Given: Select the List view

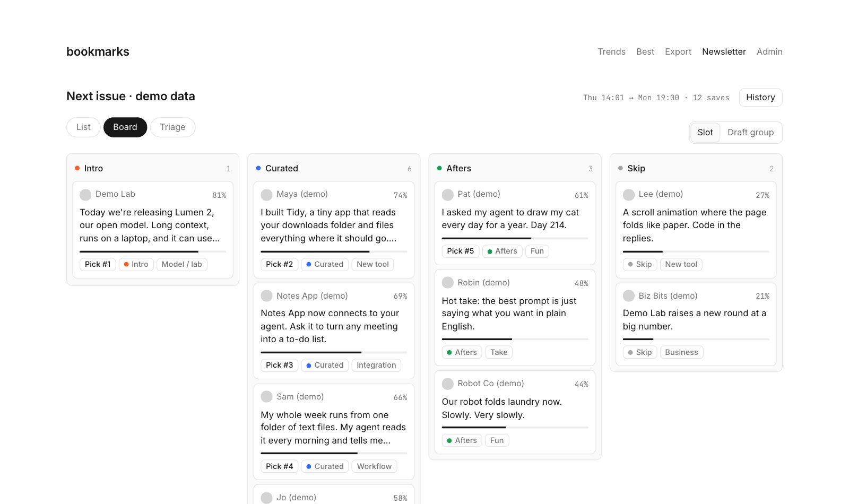Looking at the screenshot, I should click(83, 127).
